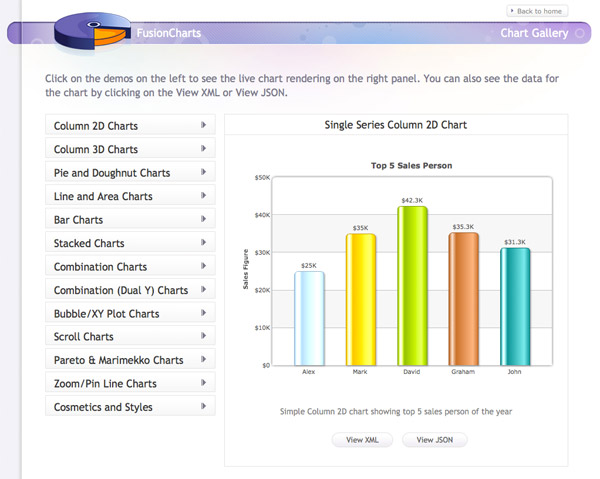Expand the Pie and Doughnut Charts arrow

[204, 173]
